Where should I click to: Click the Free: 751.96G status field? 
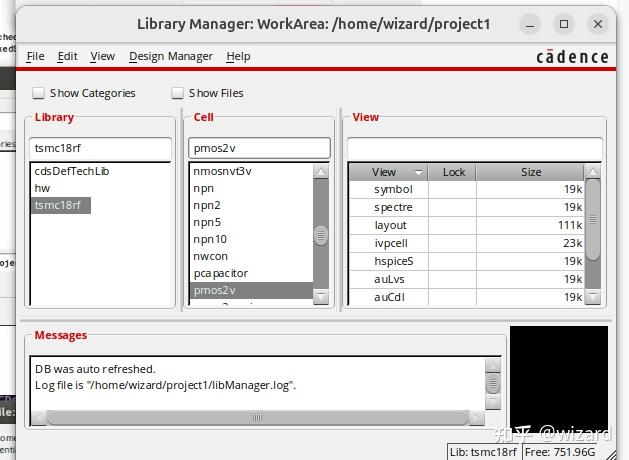click(560, 452)
